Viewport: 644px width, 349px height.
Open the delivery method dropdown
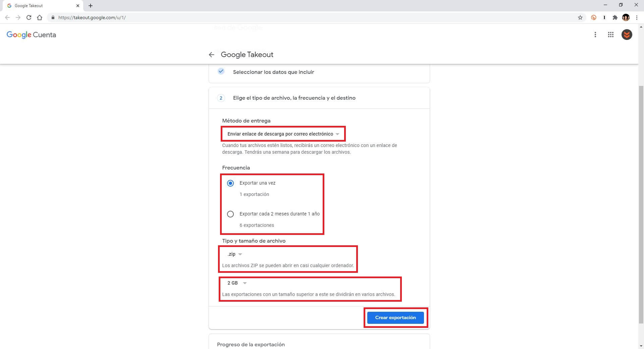(283, 134)
